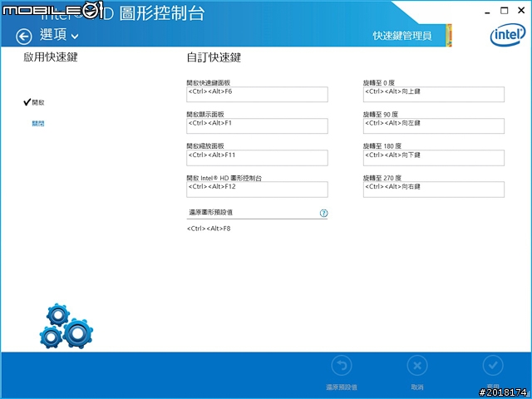The height and width of the screenshot is (399, 532).
Task: Click the <Ctrl><Alt>F8 shortcut text
Action: pyautogui.click(x=209, y=229)
